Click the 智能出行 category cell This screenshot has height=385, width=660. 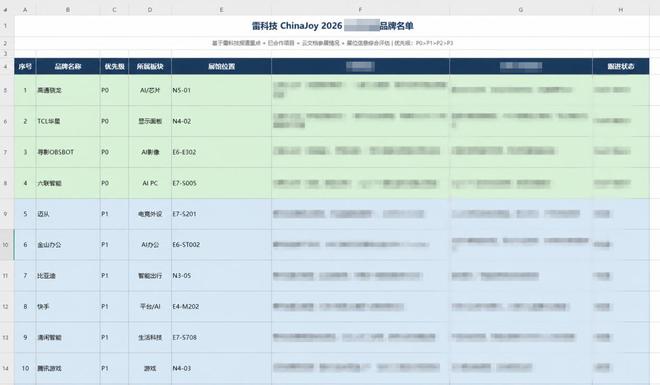point(150,276)
